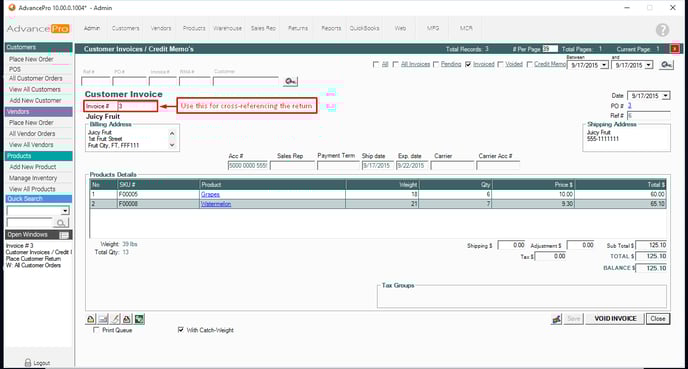This screenshot has width=688, height=369.
Task: Check the Credit Memo filter checkbox
Action: [529, 64]
